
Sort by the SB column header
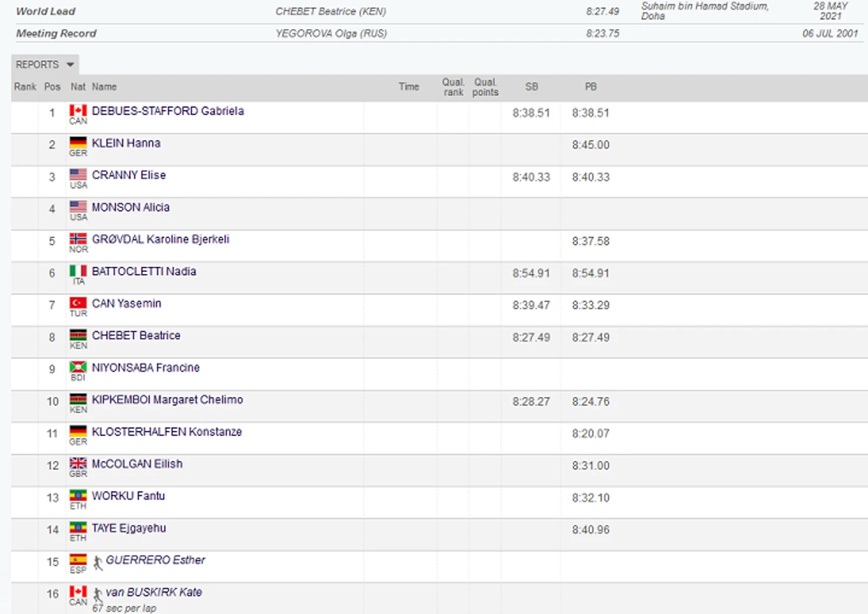tap(532, 87)
